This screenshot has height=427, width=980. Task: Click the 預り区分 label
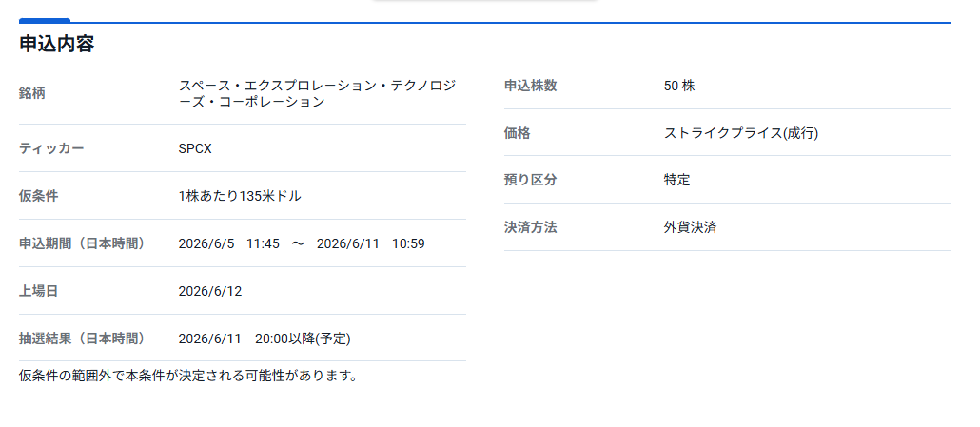click(530, 180)
